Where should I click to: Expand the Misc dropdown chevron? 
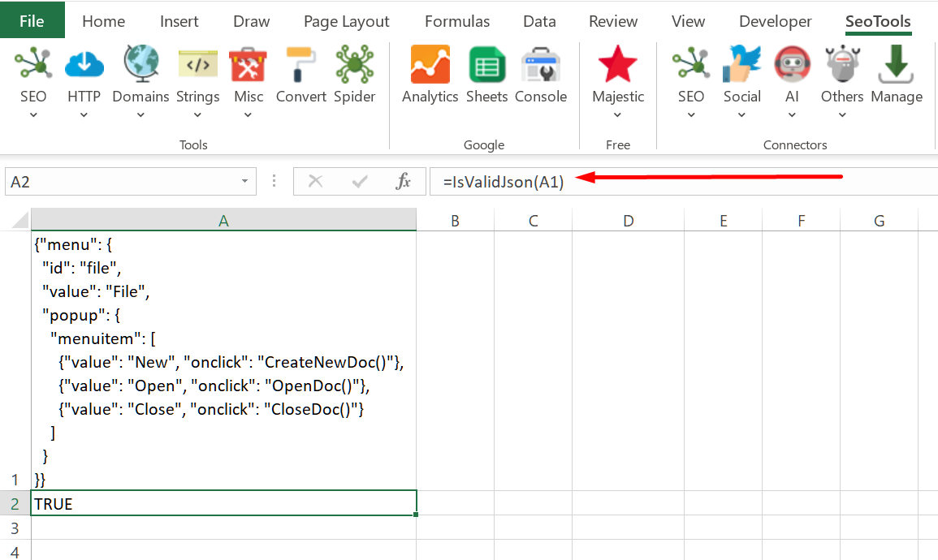(x=248, y=114)
